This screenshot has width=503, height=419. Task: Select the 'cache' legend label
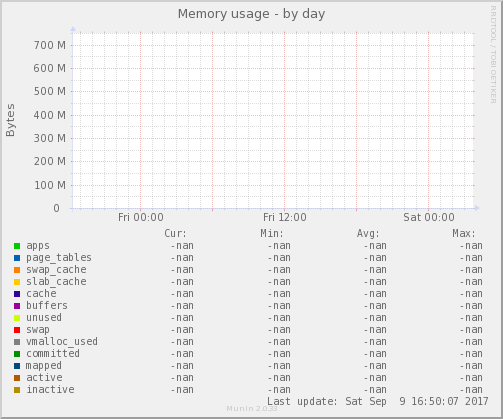pos(41,294)
